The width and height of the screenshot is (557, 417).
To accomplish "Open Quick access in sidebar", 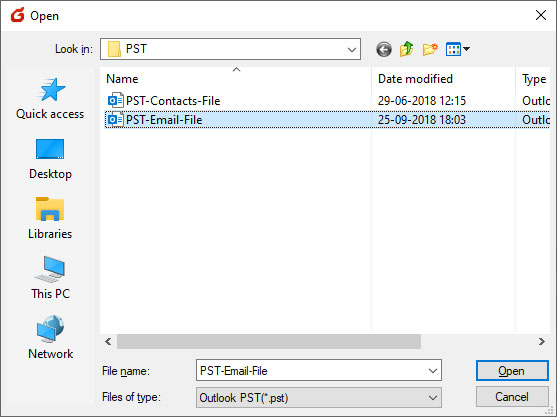I will pos(50,99).
